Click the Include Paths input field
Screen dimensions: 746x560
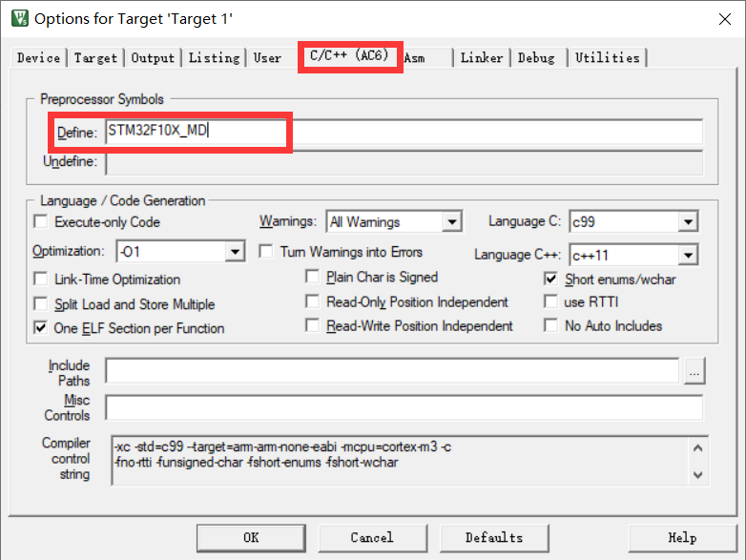[392, 371]
